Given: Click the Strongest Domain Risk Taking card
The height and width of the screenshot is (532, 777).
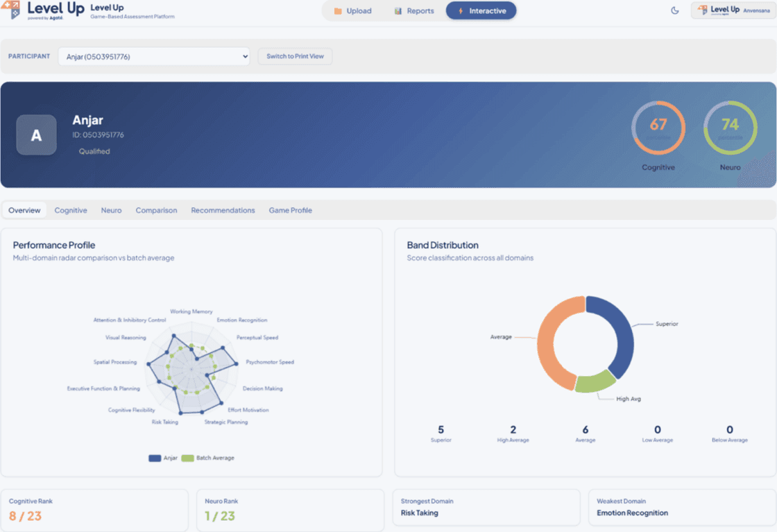Looking at the screenshot, I should tap(486, 508).
